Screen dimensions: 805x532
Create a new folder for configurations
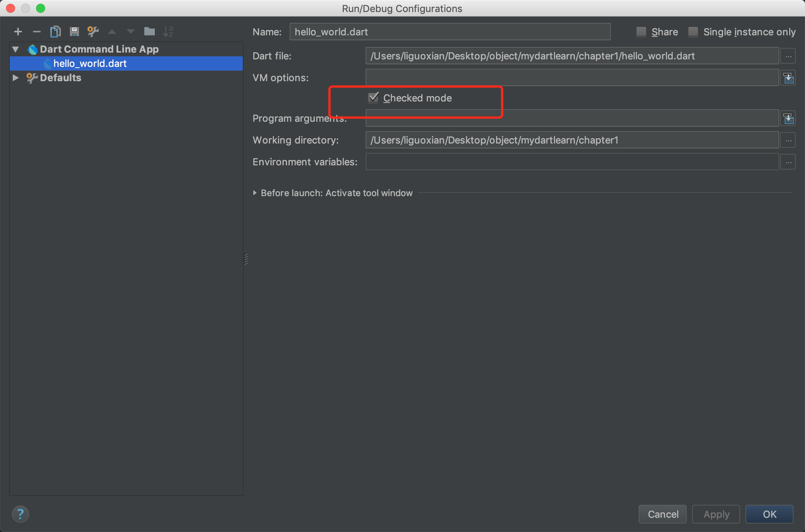[149, 32]
